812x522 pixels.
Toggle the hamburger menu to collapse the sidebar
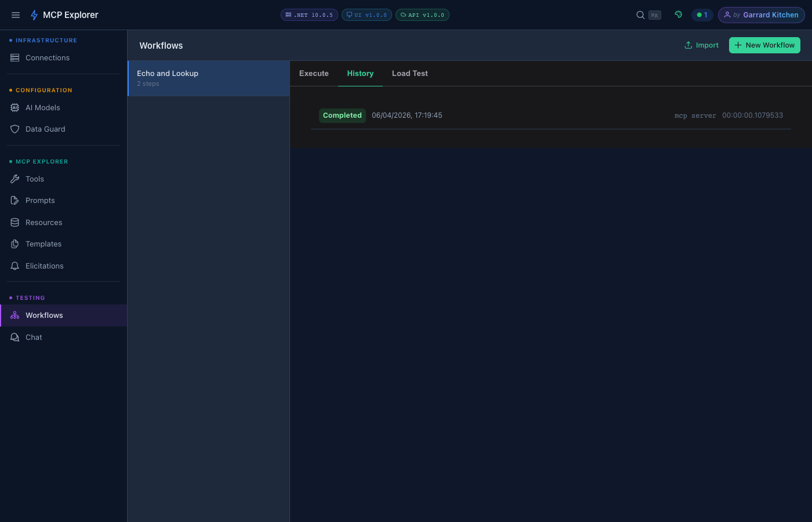coord(16,14)
